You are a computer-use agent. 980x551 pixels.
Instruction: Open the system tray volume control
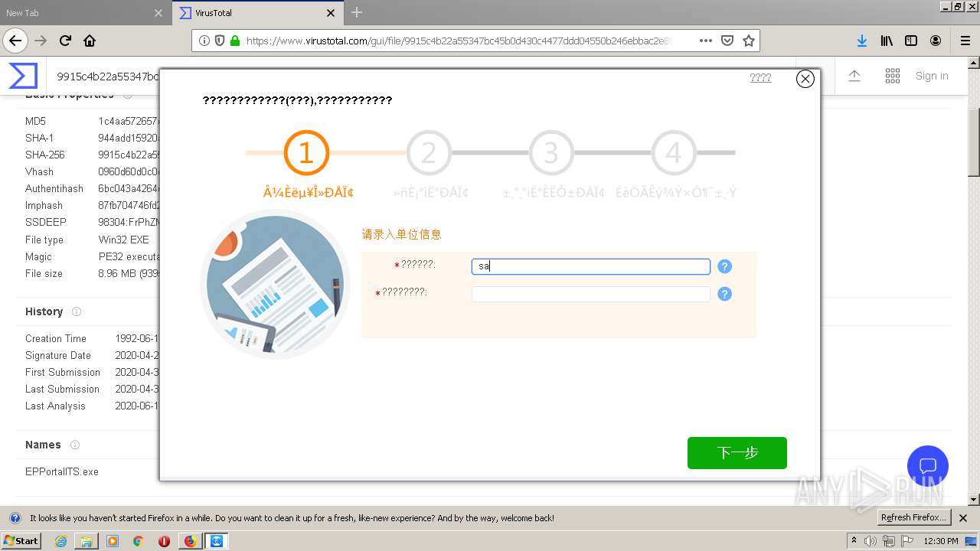click(x=871, y=541)
